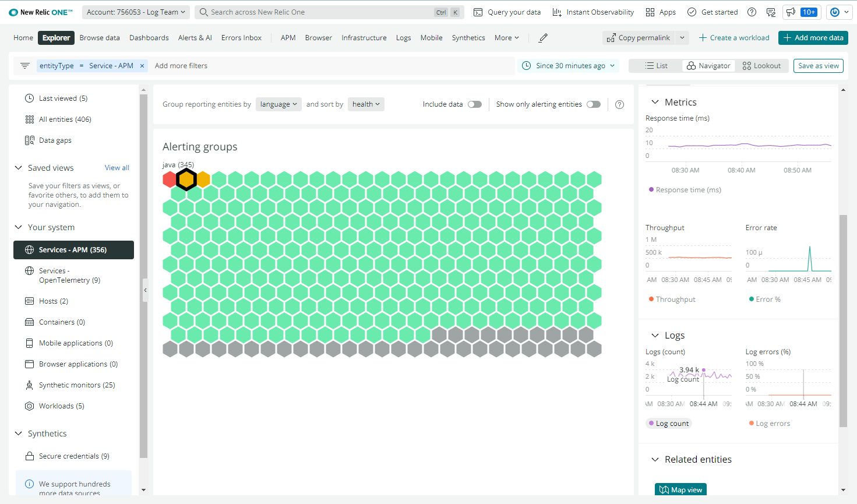Click the filter icon in the filter bar

click(25, 66)
